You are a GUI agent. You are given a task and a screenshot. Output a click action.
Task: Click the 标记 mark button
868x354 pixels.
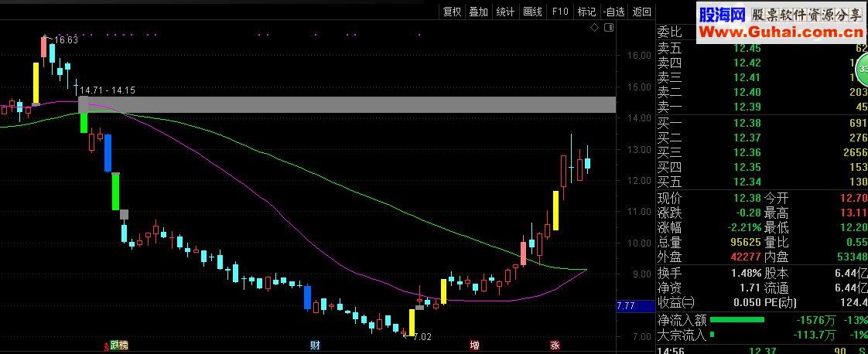coord(586,12)
